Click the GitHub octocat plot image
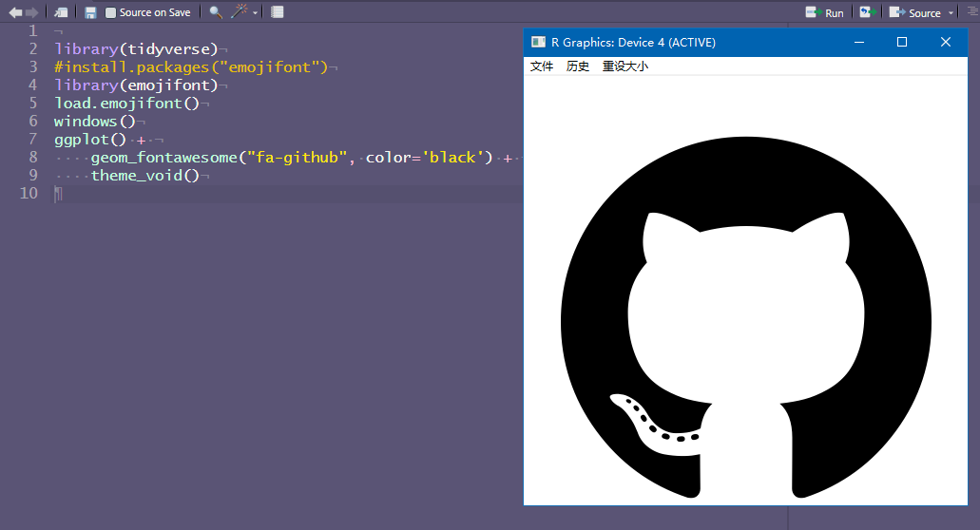980x530 pixels. (x=745, y=318)
